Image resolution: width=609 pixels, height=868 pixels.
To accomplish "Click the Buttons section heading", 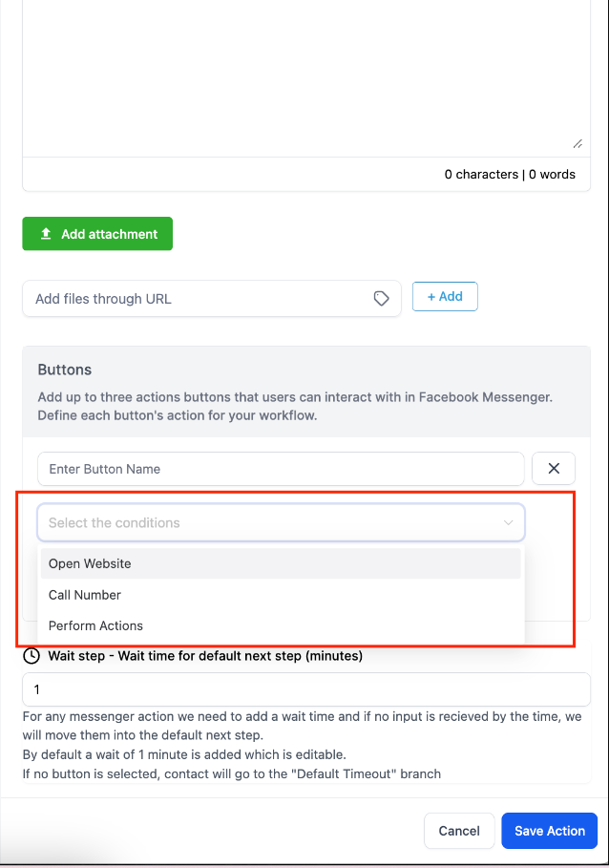I will [65, 370].
